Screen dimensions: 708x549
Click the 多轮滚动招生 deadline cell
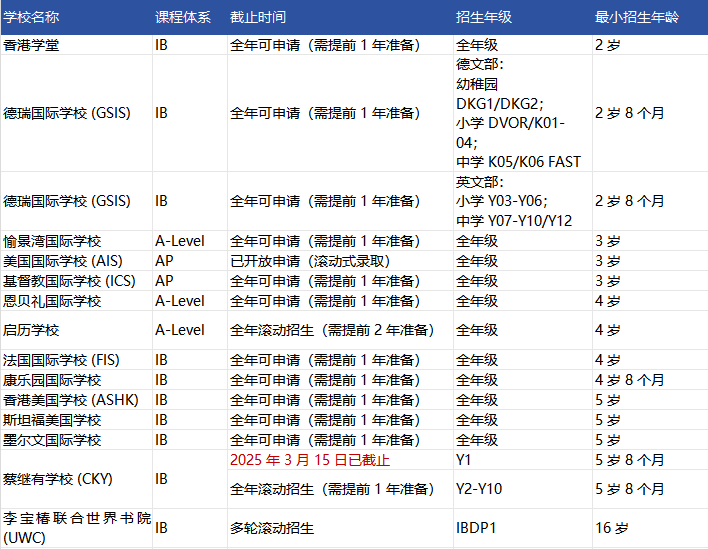click(340, 528)
